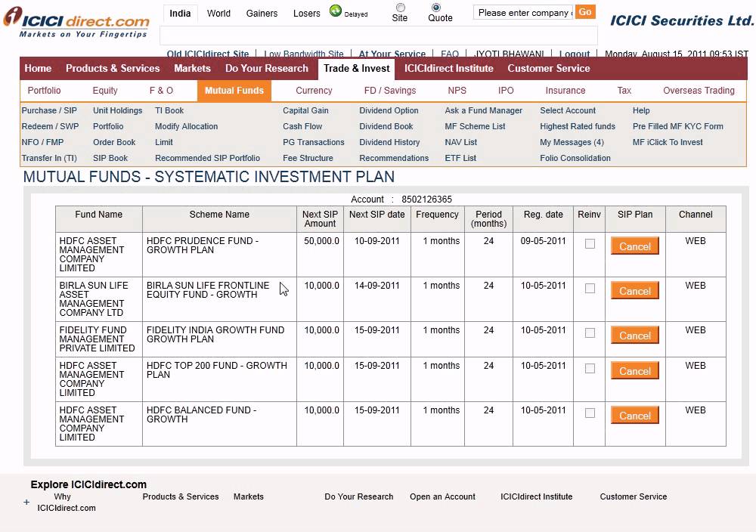Screen dimensions: 756x532
Task: Select the Site radio button
Action: [x=400, y=8]
